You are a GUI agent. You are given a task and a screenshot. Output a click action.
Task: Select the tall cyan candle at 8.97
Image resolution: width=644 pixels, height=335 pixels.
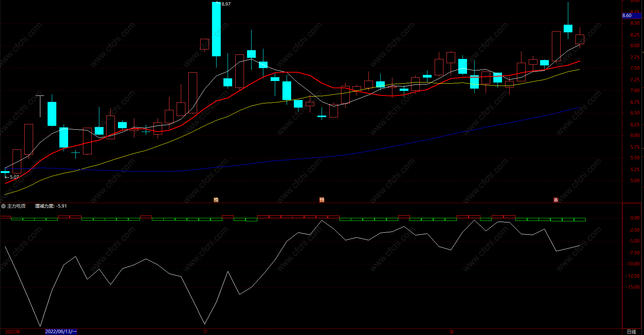point(216,29)
